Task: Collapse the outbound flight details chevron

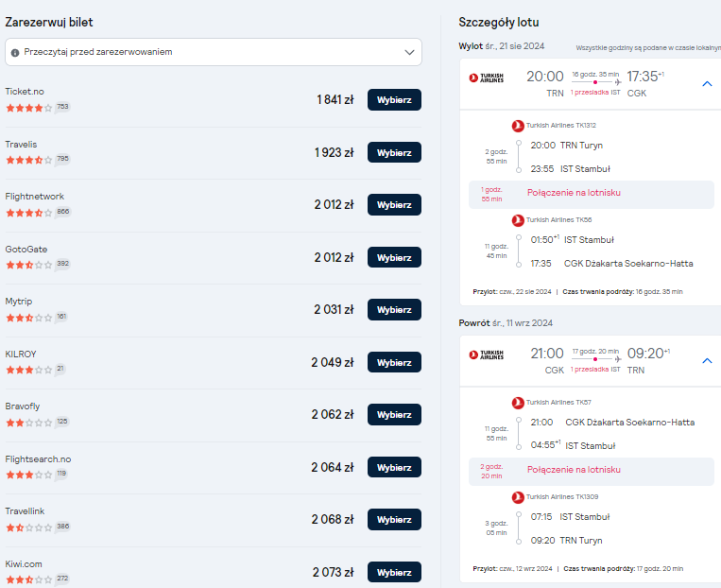Action: [707, 84]
